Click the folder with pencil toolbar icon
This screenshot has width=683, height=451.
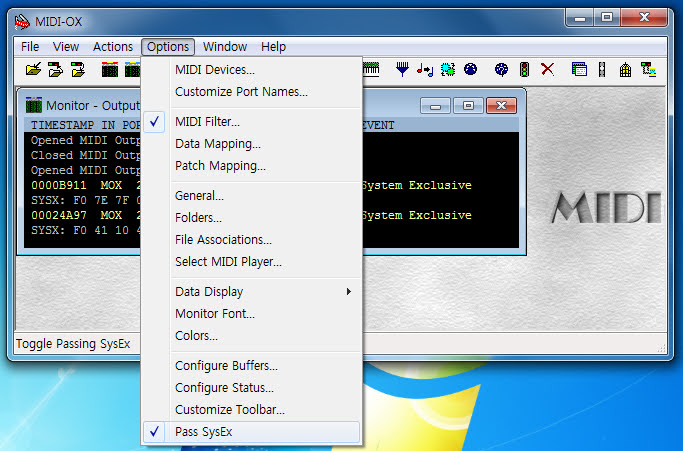pos(34,70)
